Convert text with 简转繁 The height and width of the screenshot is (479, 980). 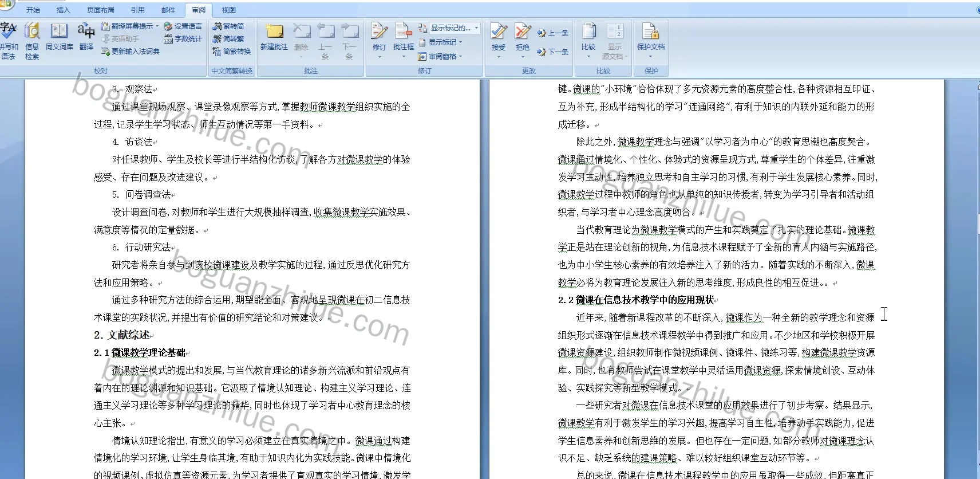coord(228,39)
